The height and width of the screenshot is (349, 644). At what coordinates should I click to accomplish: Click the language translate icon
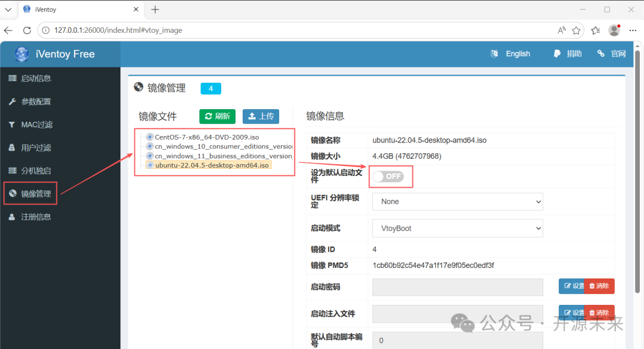click(494, 54)
